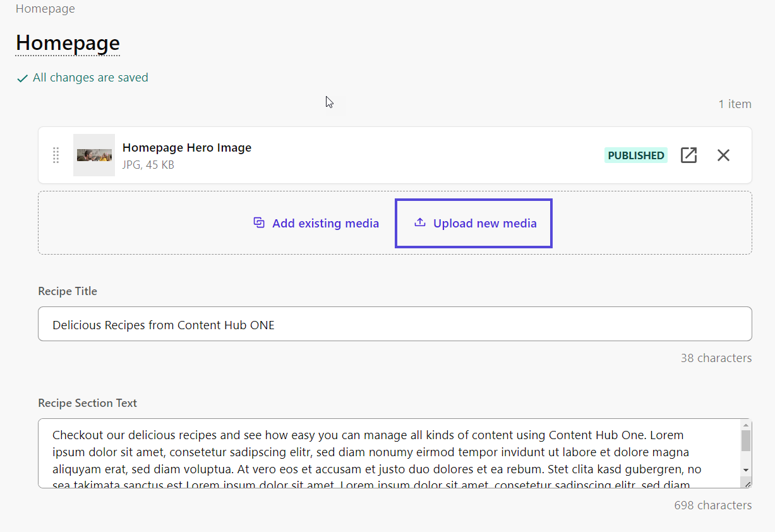Image resolution: width=775 pixels, height=532 pixels.
Task: Open the Homepage breadcrumb link
Action: (x=45, y=9)
